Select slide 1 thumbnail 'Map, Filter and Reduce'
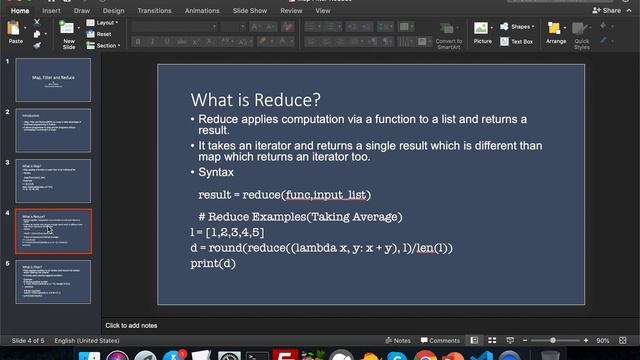This screenshot has width=640, height=360. (53, 80)
